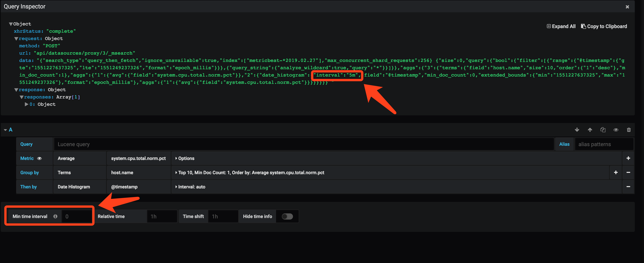Duplicate query A using the copy icon
The width and height of the screenshot is (644, 263).
coord(603,130)
